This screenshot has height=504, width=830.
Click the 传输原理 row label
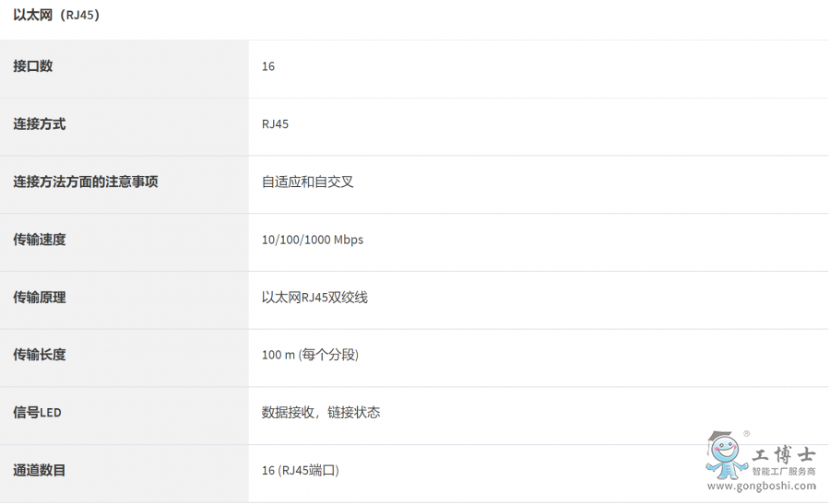(x=39, y=298)
